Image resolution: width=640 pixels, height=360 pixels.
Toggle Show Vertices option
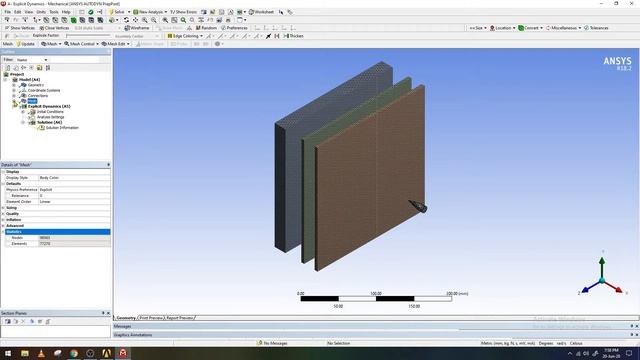(20, 28)
